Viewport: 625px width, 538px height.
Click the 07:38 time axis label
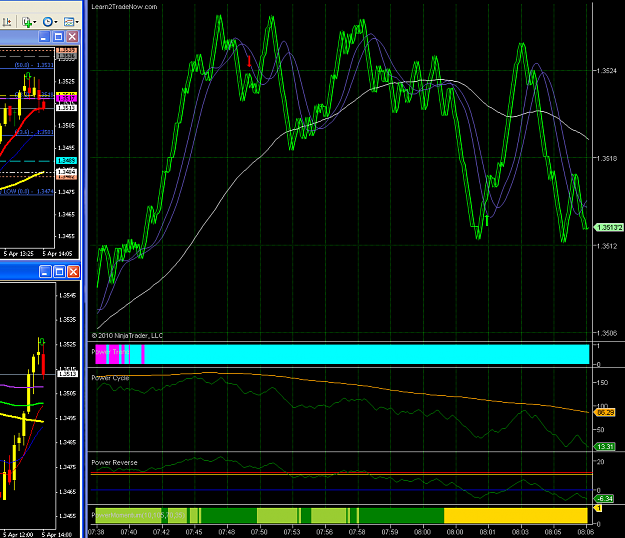click(x=96, y=532)
